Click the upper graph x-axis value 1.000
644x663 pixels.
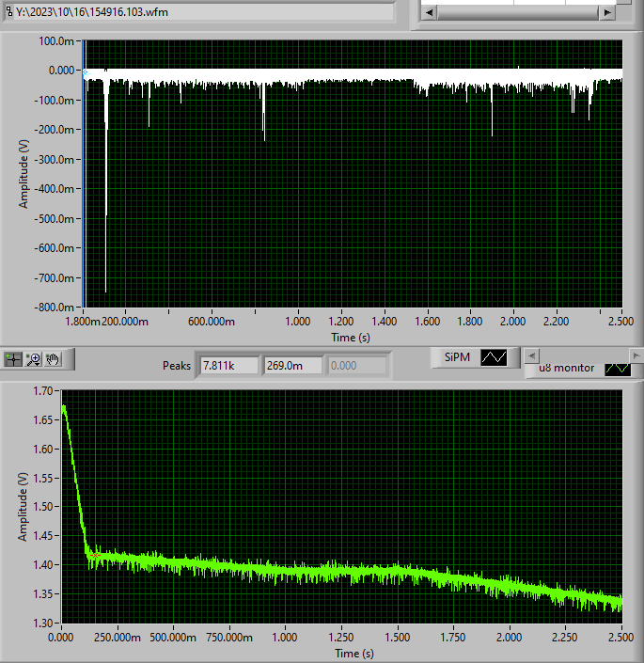(x=298, y=322)
